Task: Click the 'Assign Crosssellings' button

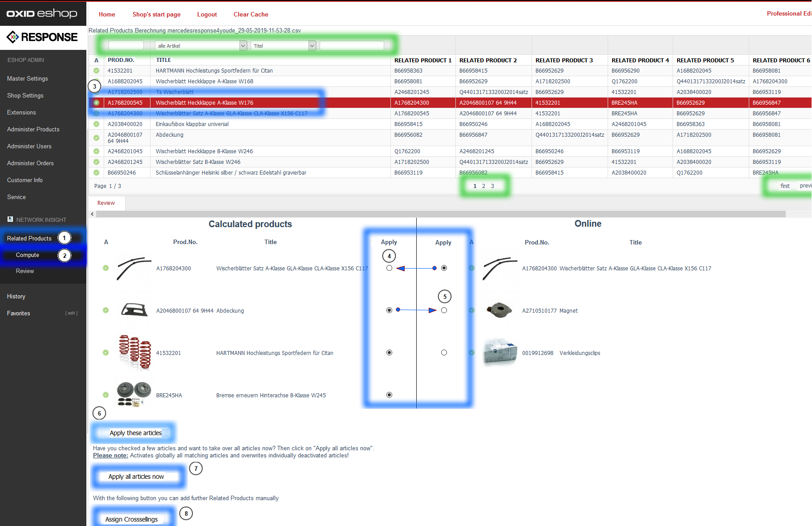Action: tap(132, 519)
